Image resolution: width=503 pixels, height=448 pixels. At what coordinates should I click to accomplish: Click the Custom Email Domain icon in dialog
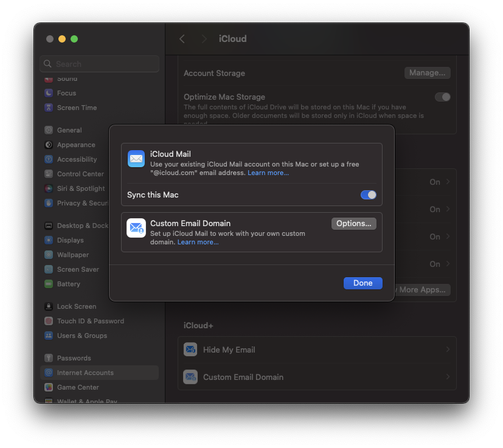pyautogui.click(x=136, y=228)
